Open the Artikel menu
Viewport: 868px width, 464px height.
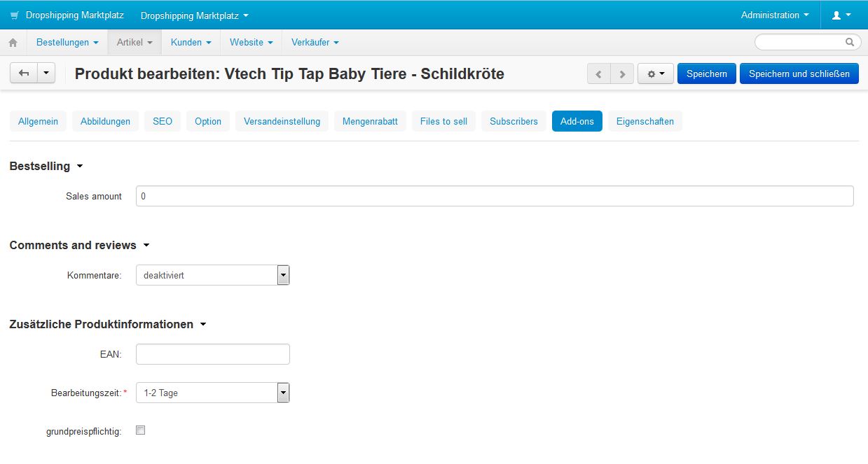click(x=135, y=42)
